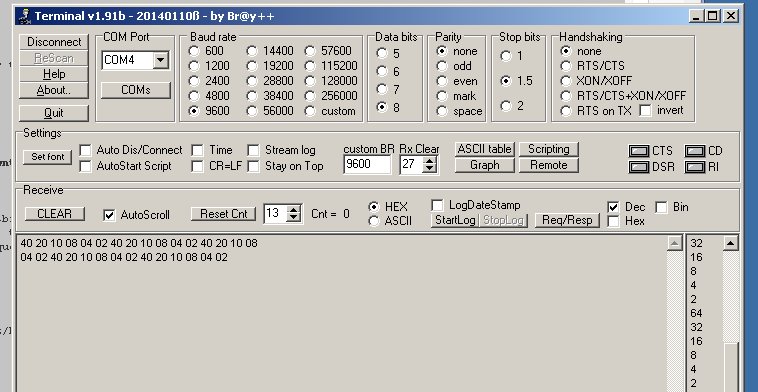The image size is (758, 392).
Task: Click the DSR status indicator
Action: pyautogui.click(x=639, y=167)
